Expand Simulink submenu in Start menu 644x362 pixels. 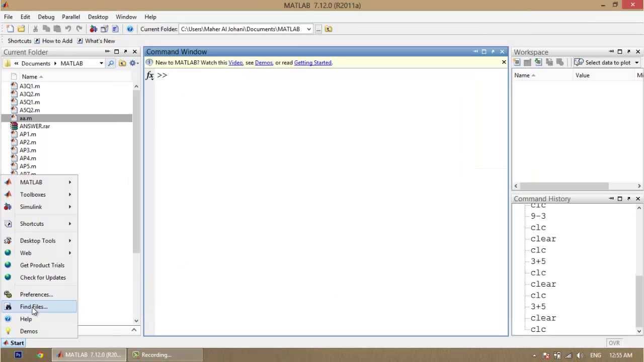[39, 207]
